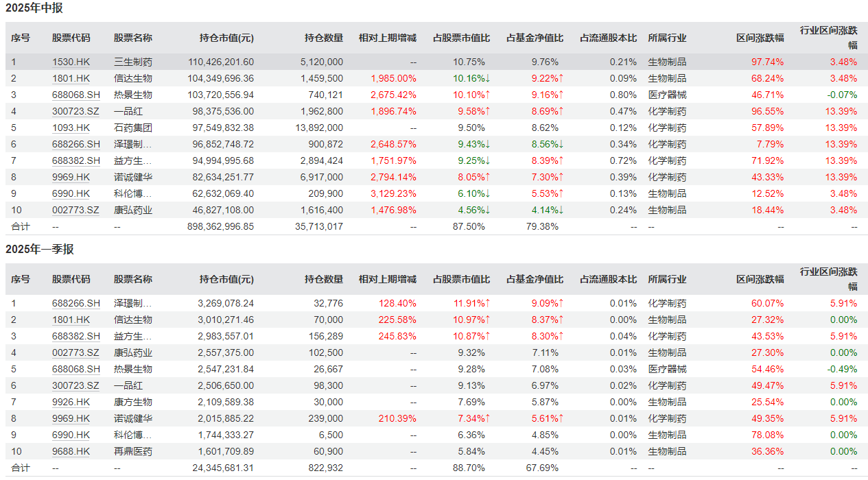The image size is (868, 480).
Task: Select market value 82,634,251.77
Action: tap(224, 177)
